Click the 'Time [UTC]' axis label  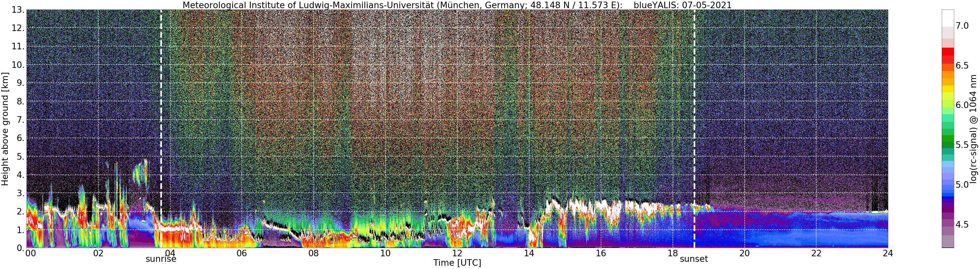457,262
